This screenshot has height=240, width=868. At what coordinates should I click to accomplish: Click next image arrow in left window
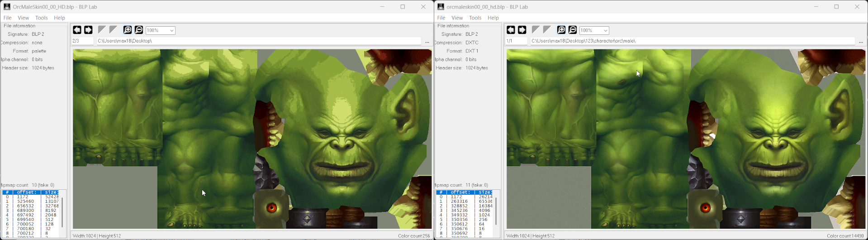(x=88, y=30)
